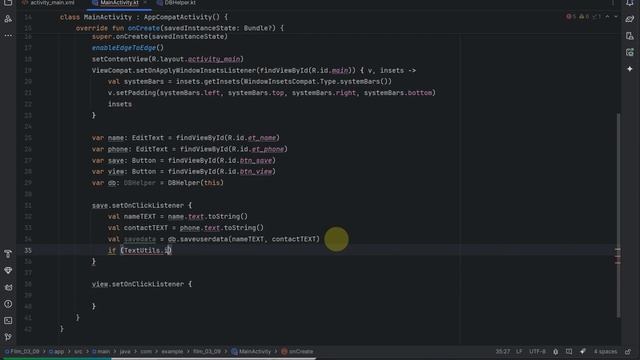
Task: Click the 'btn_view' resource id
Action: click(x=256, y=171)
